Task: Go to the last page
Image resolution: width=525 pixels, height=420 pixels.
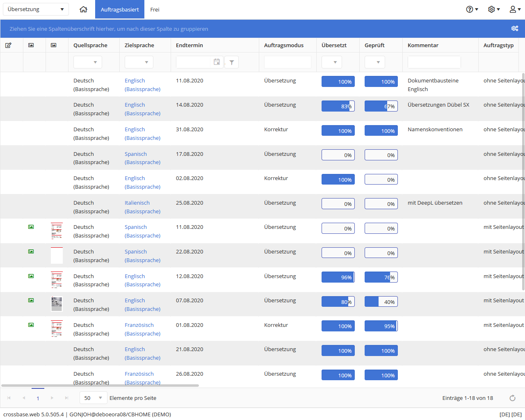Action: point(66,398)
